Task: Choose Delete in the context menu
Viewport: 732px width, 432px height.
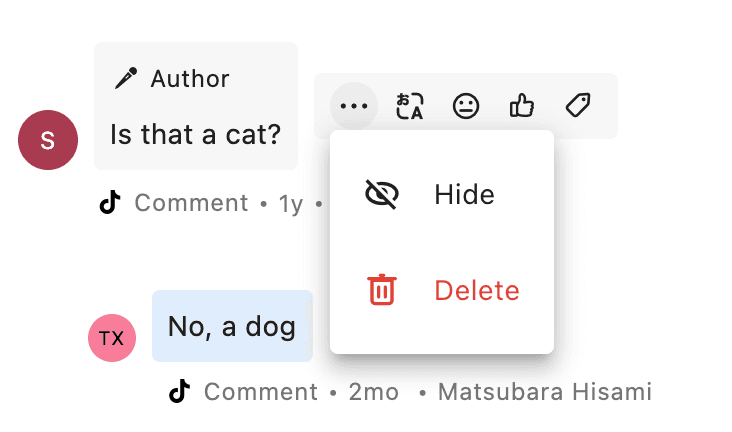Action: 476,291
